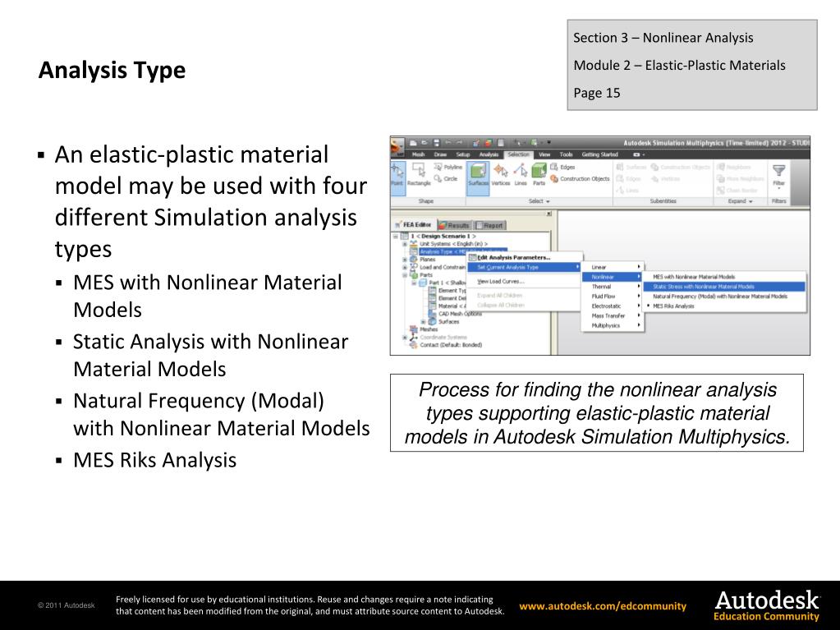Screen dimensions: 840x630
Task: Activate the Lines select tool
Action: point(521,176)
